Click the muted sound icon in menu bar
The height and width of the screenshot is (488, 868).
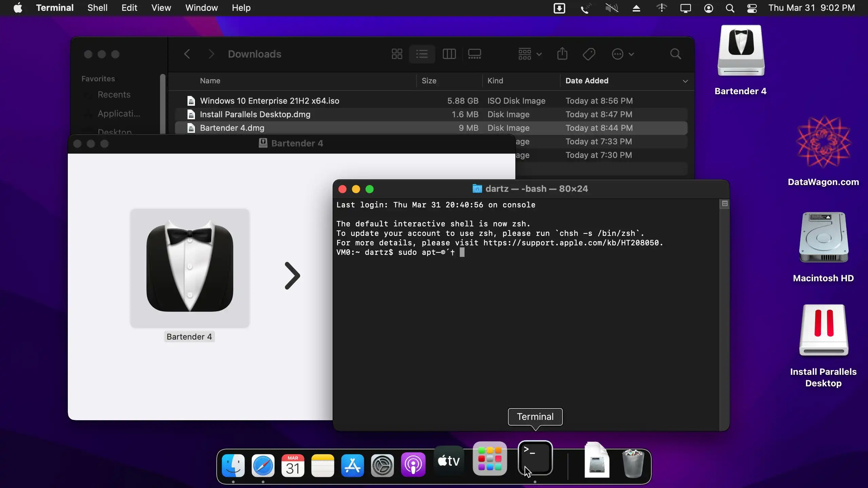click(612, 8)
